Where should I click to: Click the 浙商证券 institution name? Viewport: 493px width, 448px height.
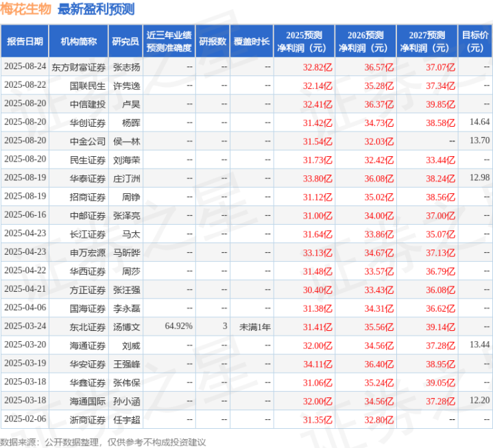click(x=88, y=419)
